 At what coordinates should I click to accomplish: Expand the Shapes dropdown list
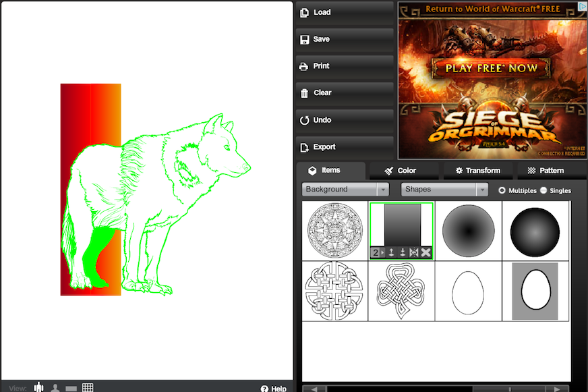pyautogui.click(x=444, y=190)
